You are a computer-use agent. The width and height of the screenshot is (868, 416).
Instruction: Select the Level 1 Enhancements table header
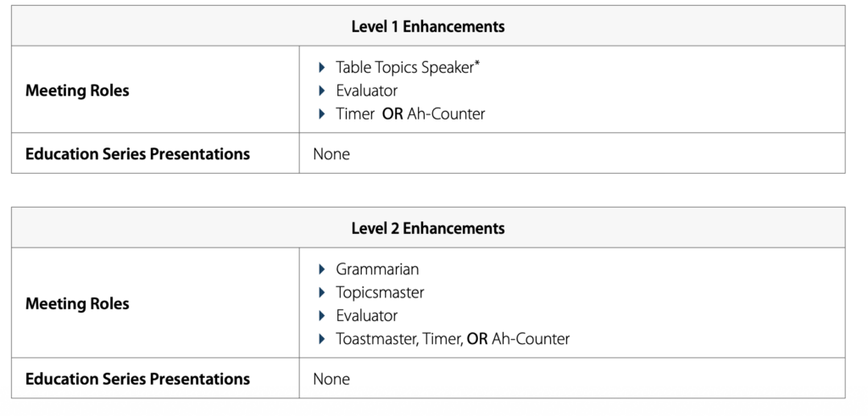pyautogui.click(x=427, y=26)
